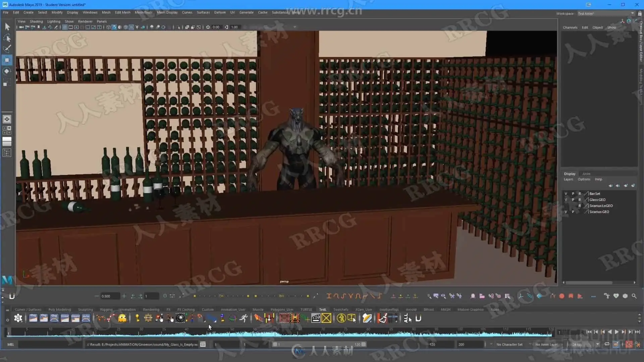Click the red record circle icon

click(x=562, y=296)
